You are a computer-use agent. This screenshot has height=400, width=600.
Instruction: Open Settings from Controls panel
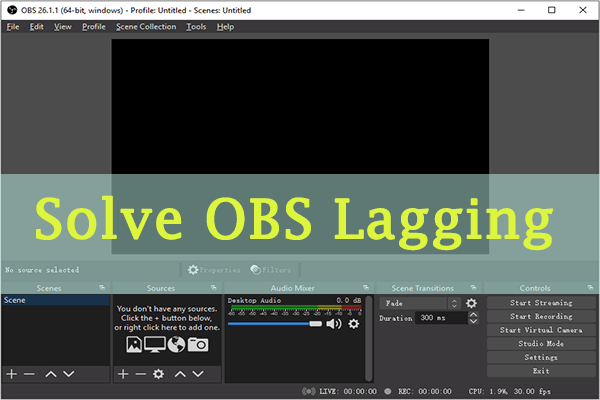pyautogui.click(x=541, y=357)
